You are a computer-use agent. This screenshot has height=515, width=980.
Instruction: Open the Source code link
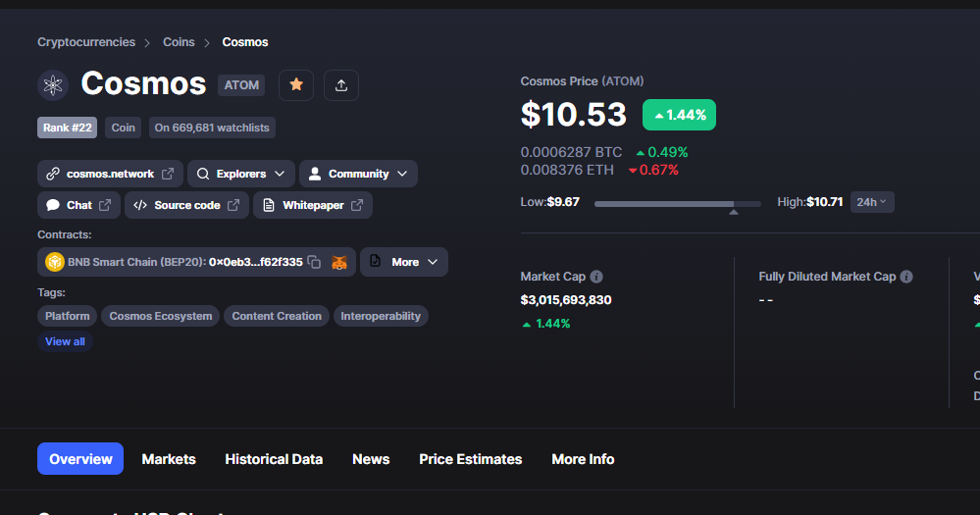[x=186, y=205]
